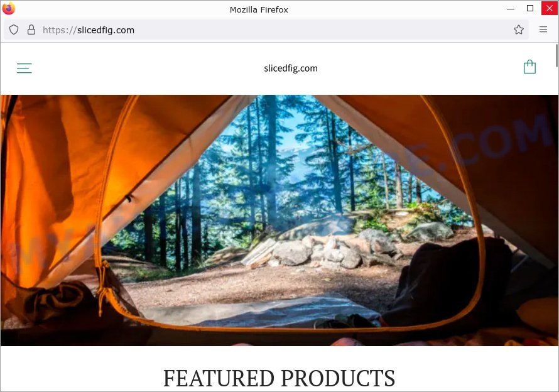Click the tent camping hero banner
This screenshot has height=392, width=559.
[279, 220]
